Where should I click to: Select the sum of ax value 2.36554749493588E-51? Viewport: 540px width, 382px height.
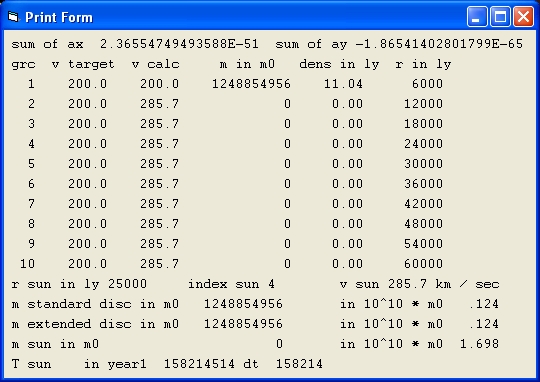(179, 44)
